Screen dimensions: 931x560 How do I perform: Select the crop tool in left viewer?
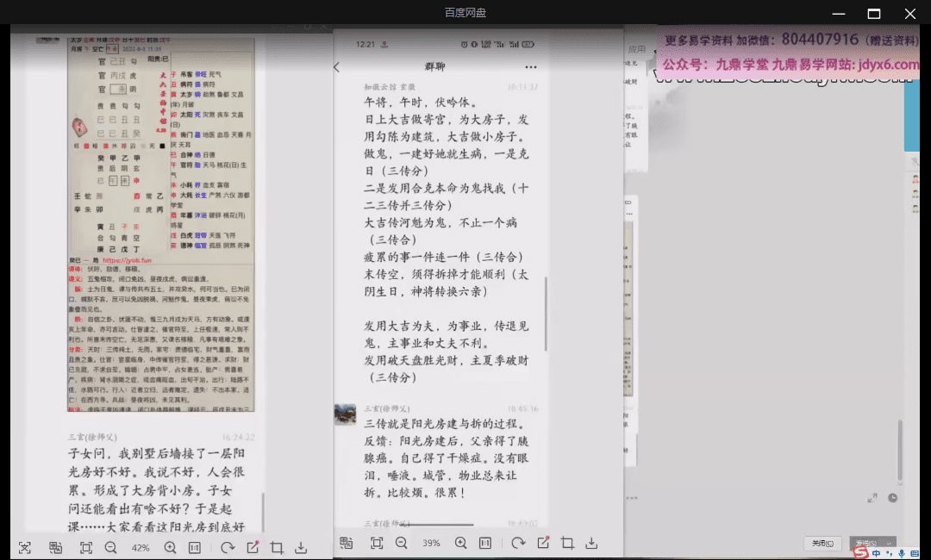[277, 547]
